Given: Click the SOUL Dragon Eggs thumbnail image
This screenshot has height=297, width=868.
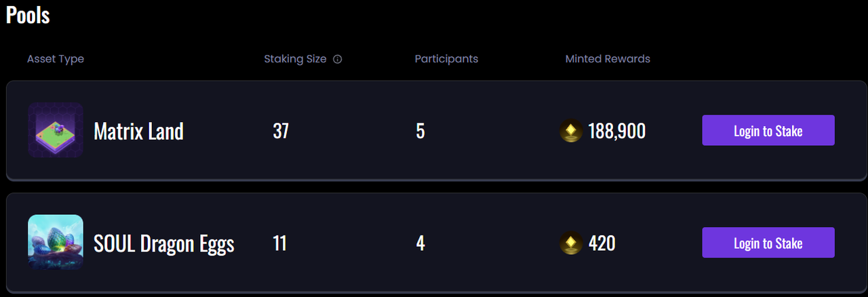Looking at the screenshot, I should click(56, 243).
